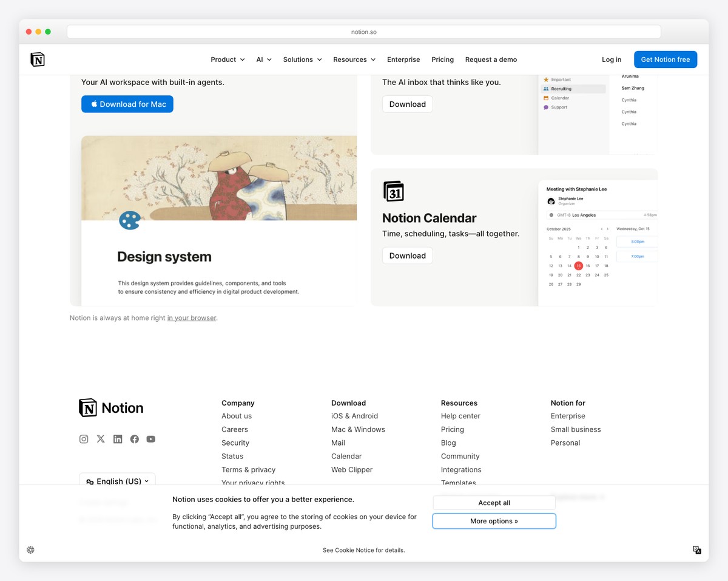Expand the Product dropdown menu

(227, 59)
